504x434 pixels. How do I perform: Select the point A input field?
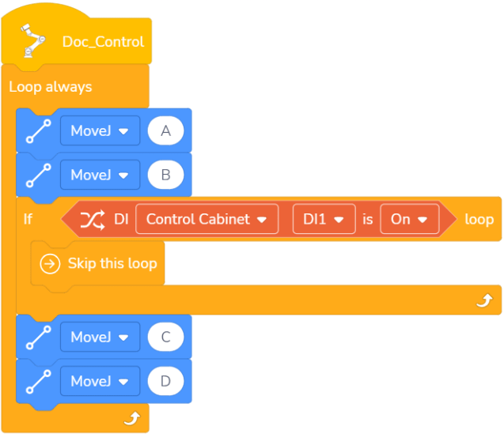point(165,130)
